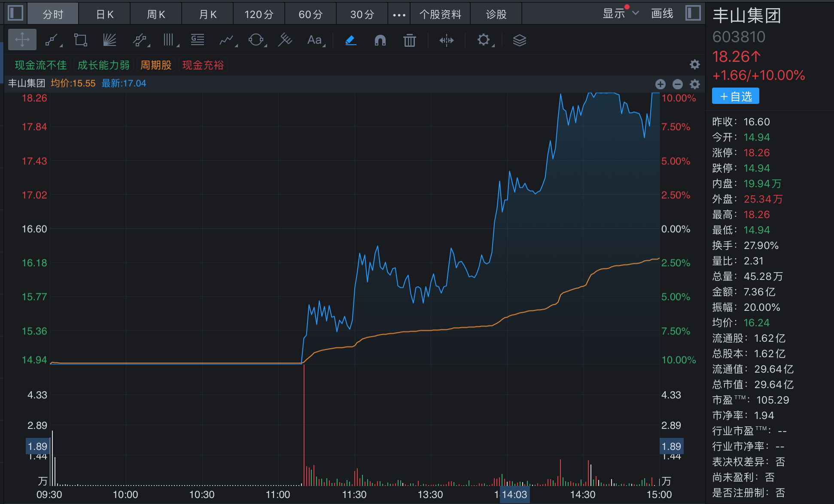Open the 个股资料 stock info button
The image size is (834, 504).
(x=440, y=14)
